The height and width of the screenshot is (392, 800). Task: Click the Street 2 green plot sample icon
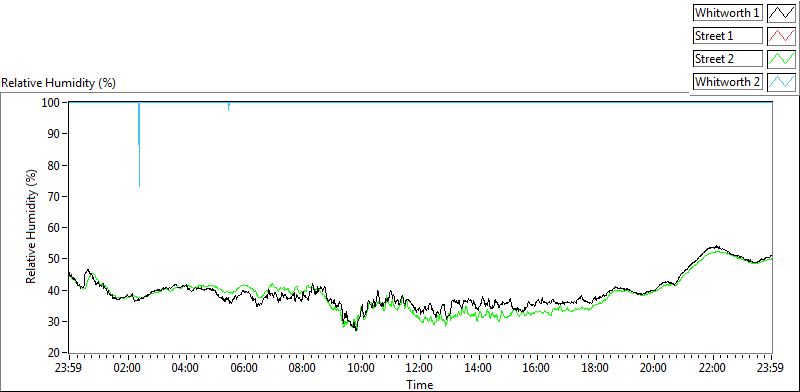point(782,59)
